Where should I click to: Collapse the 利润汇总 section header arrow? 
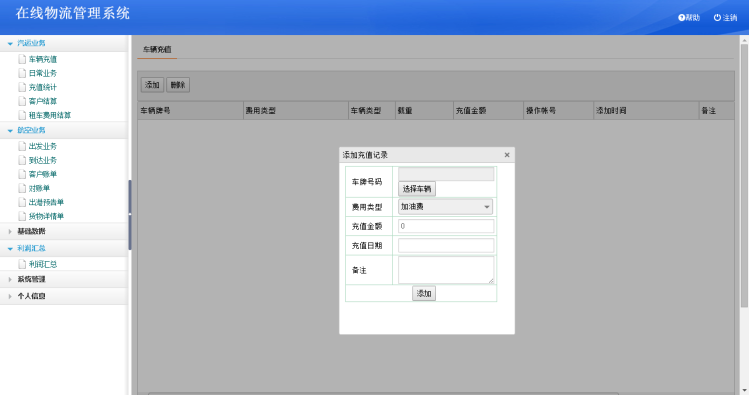(10, 248)
